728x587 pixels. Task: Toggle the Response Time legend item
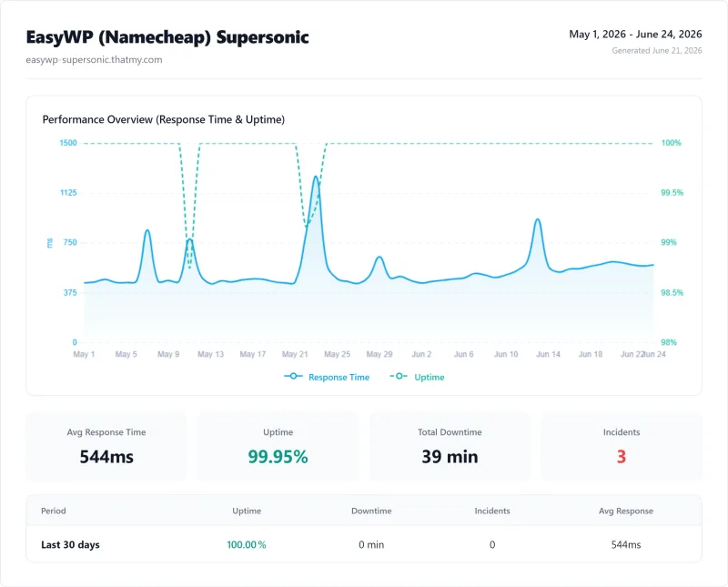point(327,377)
